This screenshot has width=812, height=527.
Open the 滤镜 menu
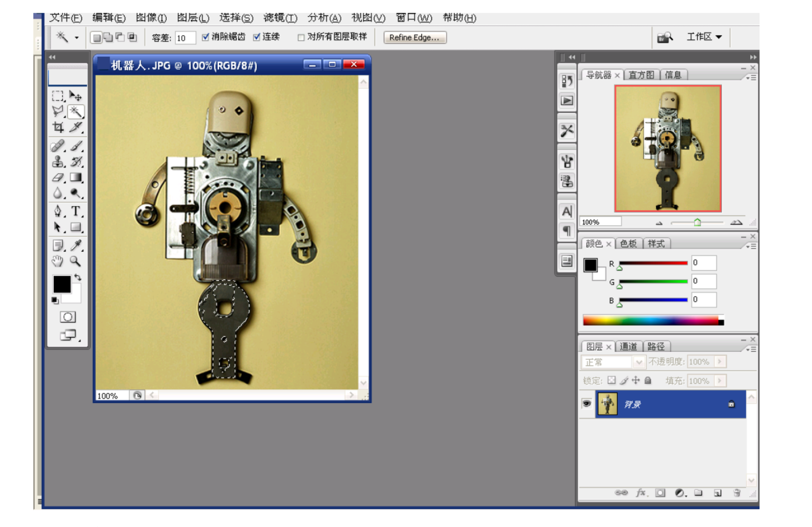tap(280, 18)
